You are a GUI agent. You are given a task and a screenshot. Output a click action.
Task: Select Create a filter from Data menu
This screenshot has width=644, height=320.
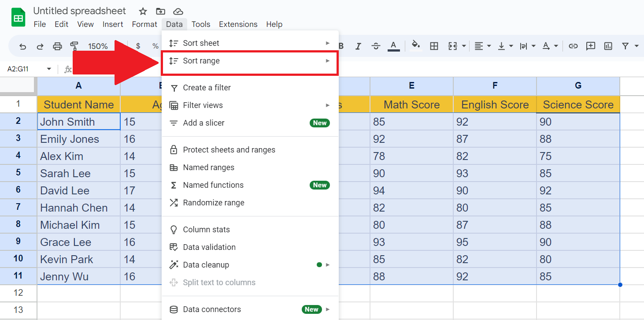pyautogui.click(x=207, y=88)
